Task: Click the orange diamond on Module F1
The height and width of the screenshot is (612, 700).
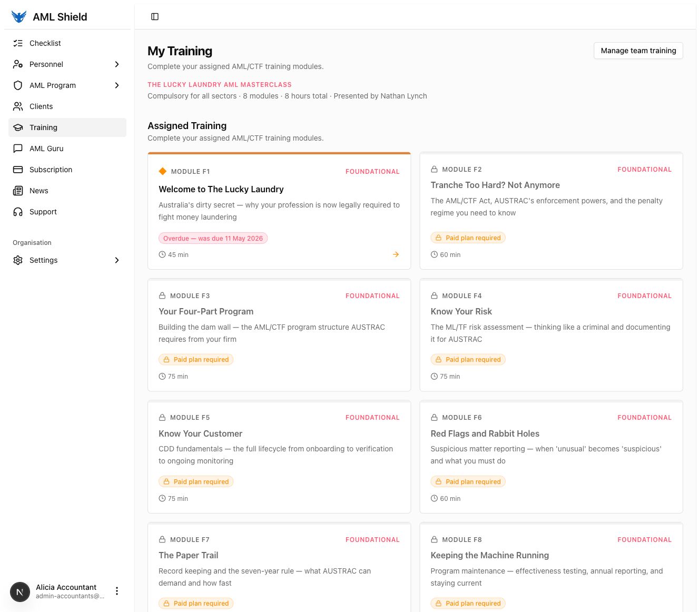Action: pos(163,171)
